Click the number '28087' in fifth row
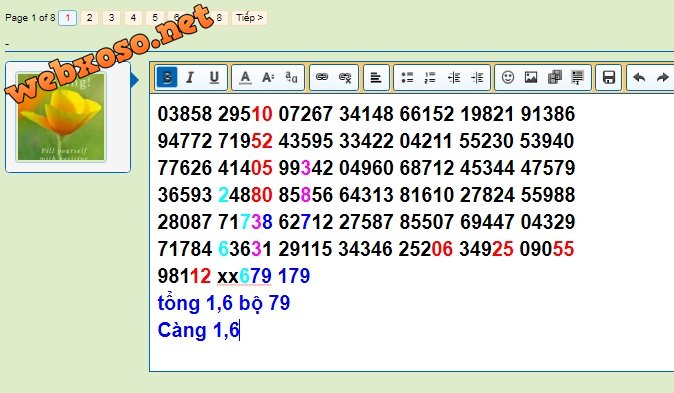The width and height of the screenshot is (674, 393). (184, 222)
